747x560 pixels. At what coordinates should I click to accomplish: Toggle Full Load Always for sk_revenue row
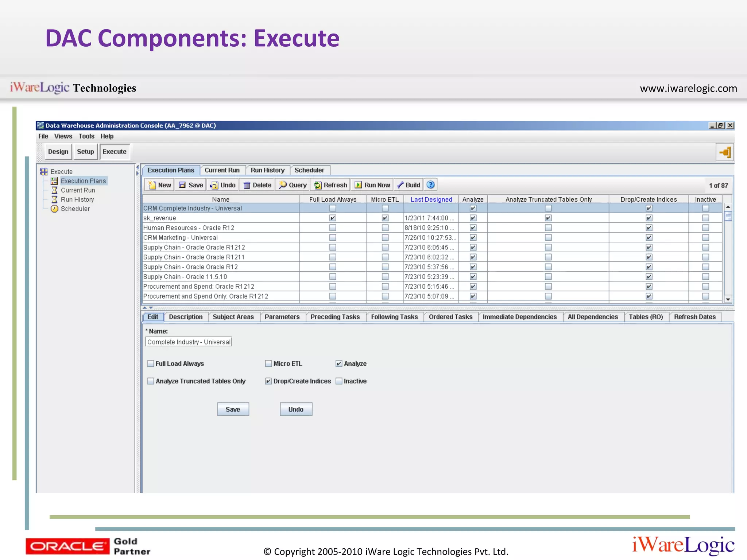pyautogui.click(x=333, y=218)
